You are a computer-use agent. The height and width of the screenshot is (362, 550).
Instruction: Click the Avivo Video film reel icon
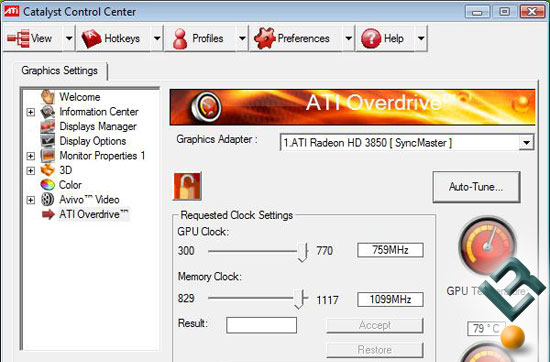tap(48, 199)
